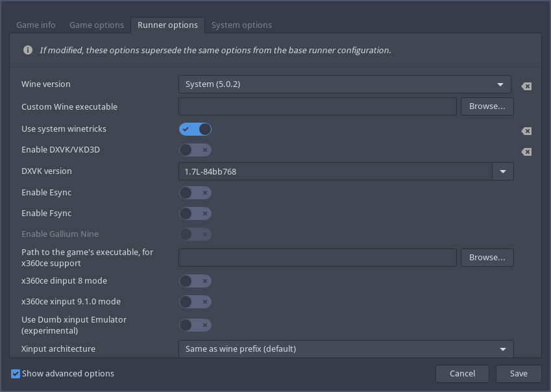
Task: Reset the Enable DXVK/VKD3D option
Action: pos(526,152)
